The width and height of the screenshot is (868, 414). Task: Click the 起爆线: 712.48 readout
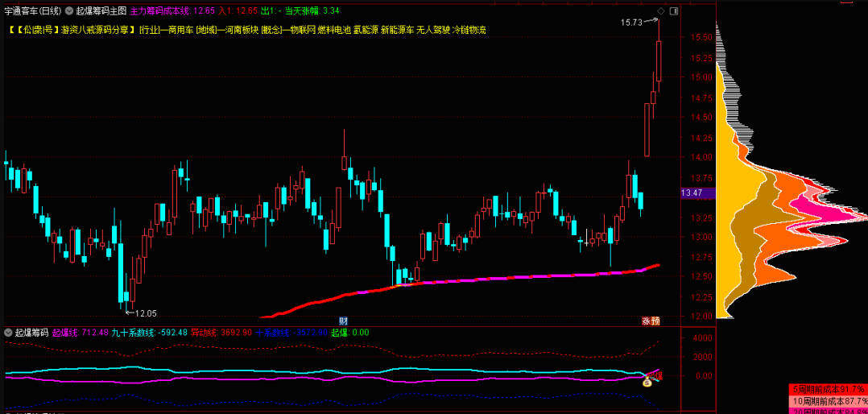click(x=81, y=333)
